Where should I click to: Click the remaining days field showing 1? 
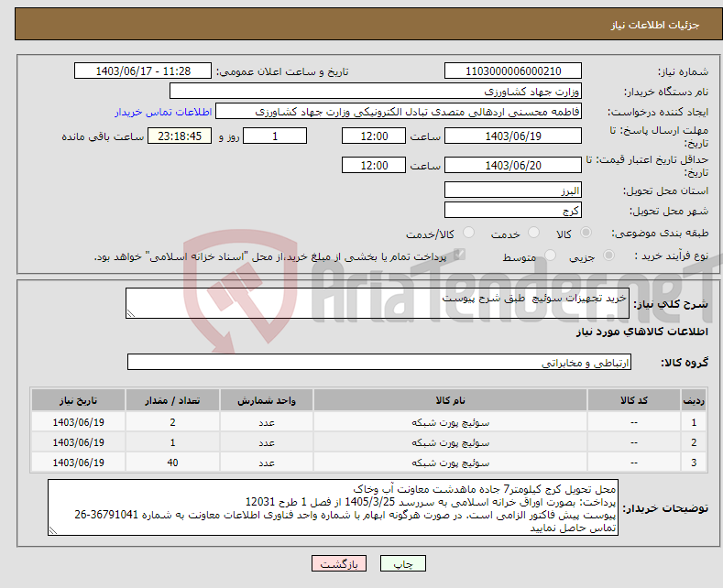(x=275, y=136)
